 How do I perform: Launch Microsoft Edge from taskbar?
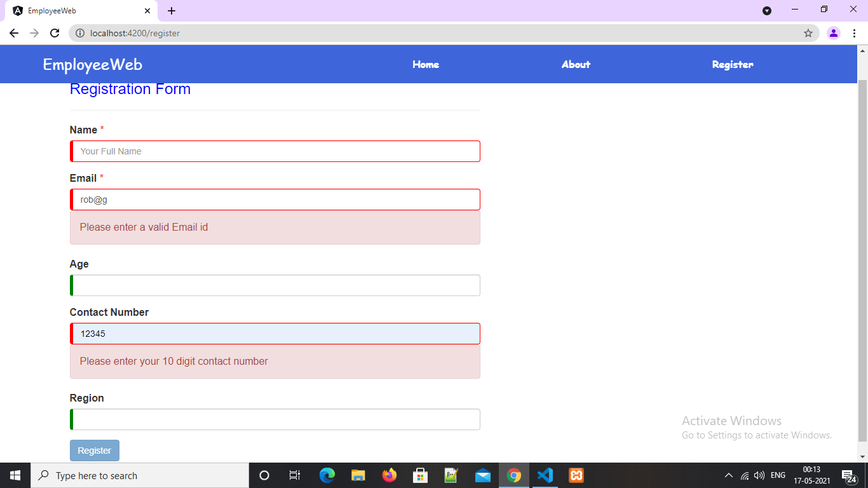[x=327, y=475]
